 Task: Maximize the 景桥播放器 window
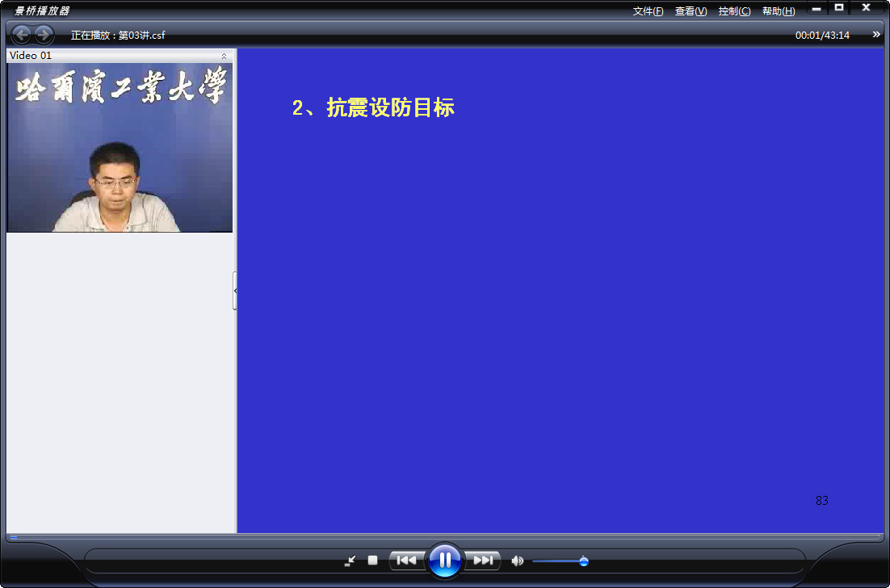coord(839,7)
